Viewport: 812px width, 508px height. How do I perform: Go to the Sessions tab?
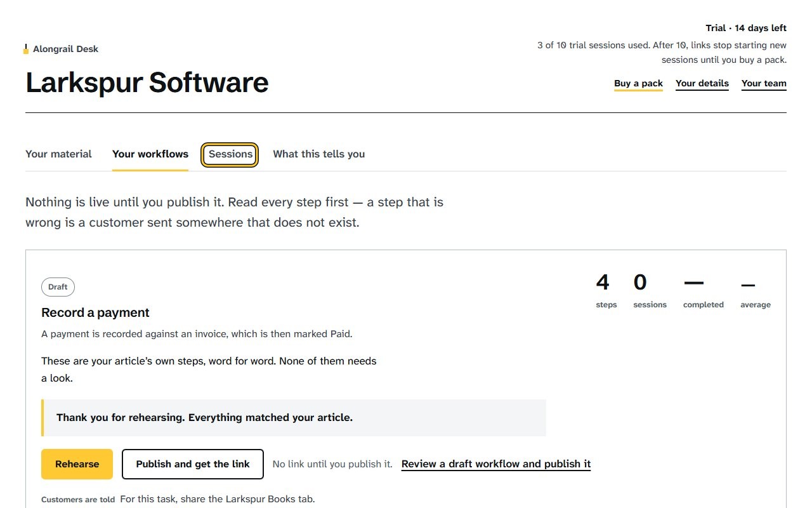pyautogui.click(x=230, y=154)
